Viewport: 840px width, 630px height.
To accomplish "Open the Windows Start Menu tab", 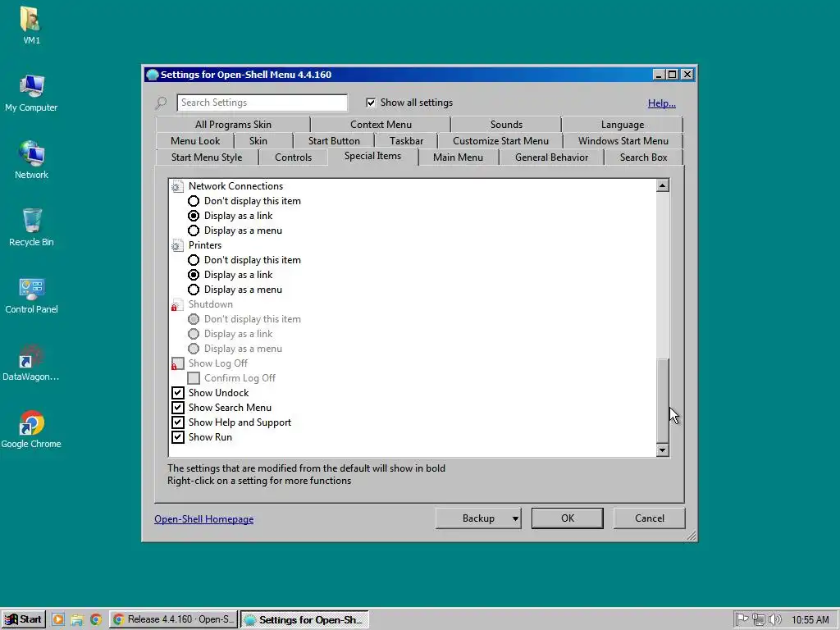I will pos(623,141).
